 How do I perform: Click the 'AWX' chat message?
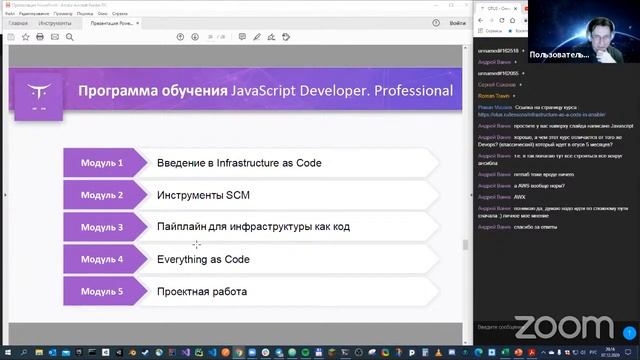click(519, 197)
